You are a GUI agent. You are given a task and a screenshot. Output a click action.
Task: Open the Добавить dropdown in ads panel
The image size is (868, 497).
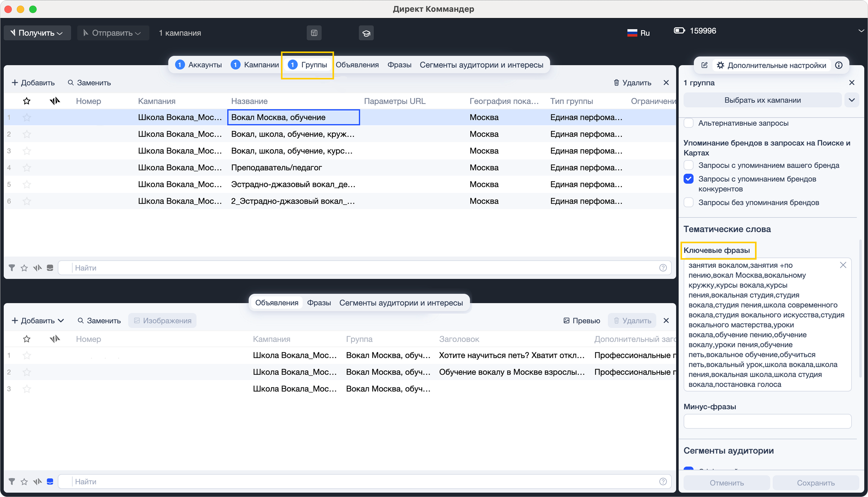(38, 320)
